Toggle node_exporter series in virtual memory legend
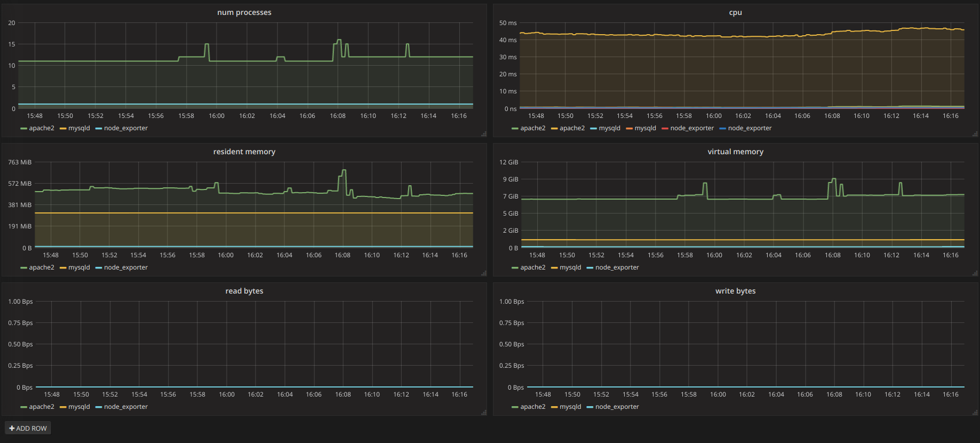Screen dimensions: 980x443 617,267
